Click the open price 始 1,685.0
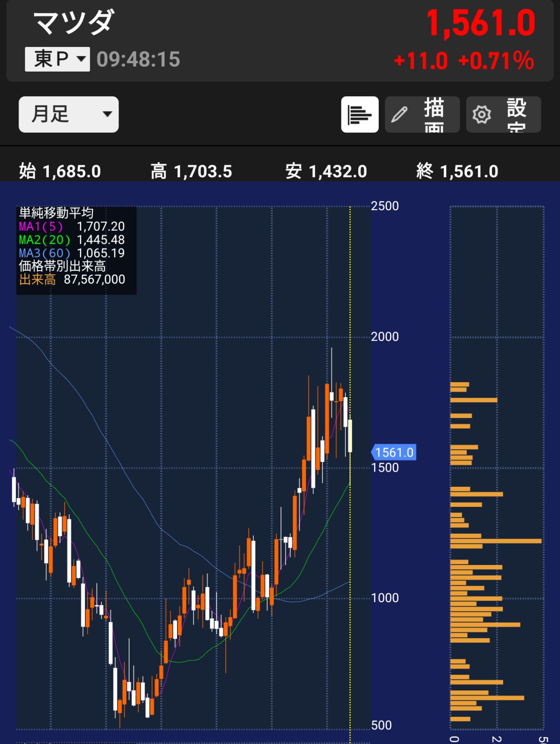560x744 pixels. [x=60, y=172]
